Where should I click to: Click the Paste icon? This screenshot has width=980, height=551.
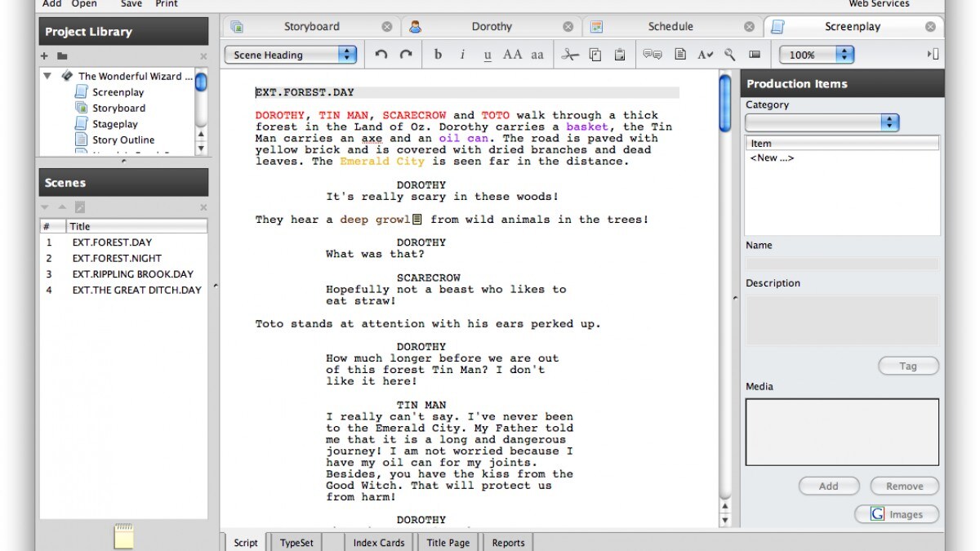[619, 54]
